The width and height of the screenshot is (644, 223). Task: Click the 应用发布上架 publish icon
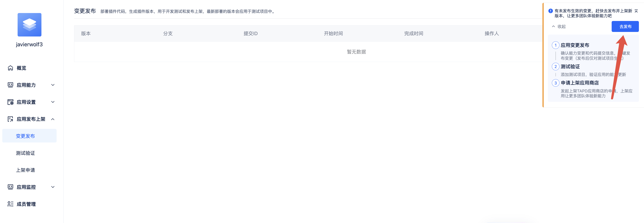click(10, 119)
